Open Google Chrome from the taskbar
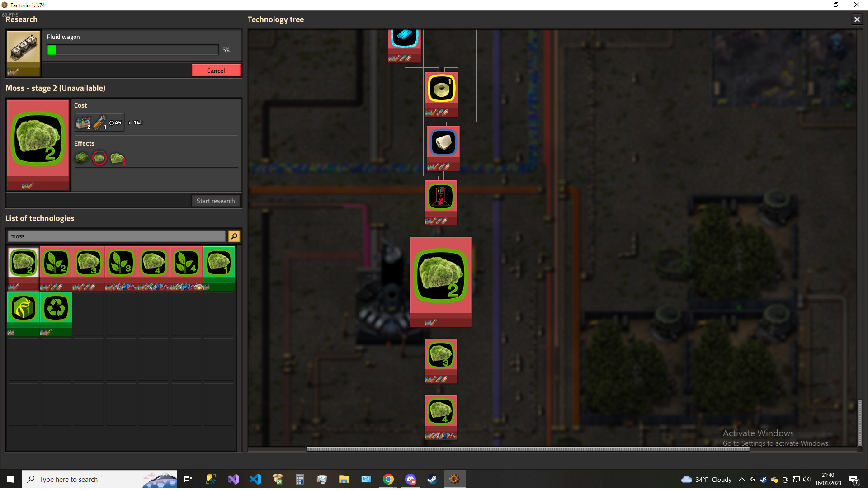The height and width of the screenshot is (490, 868). [388, 479]
